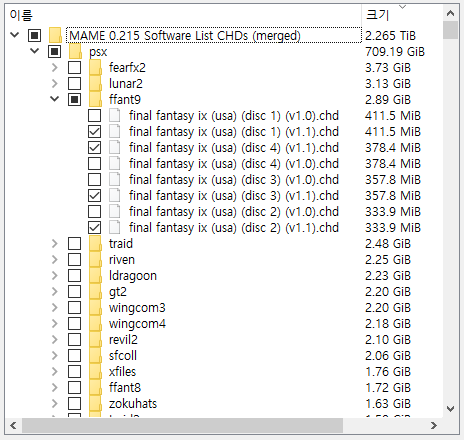
Task: Click the wingcom3 folder icon
Action: pyautogui.click(x=95, y=307)
